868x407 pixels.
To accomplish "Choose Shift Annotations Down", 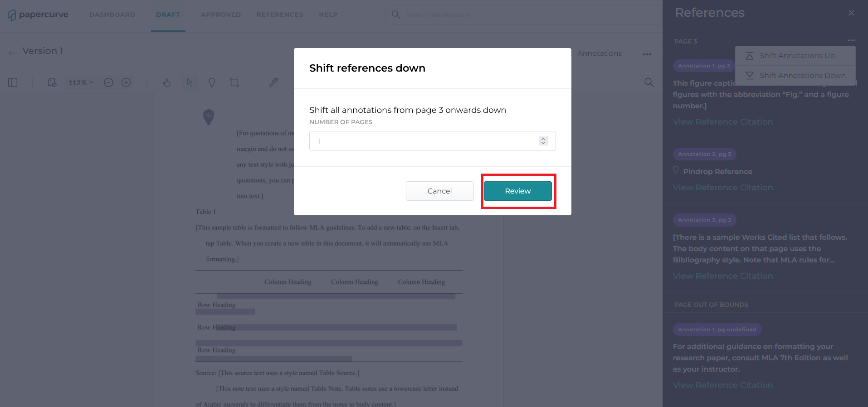I will [795, 75].
